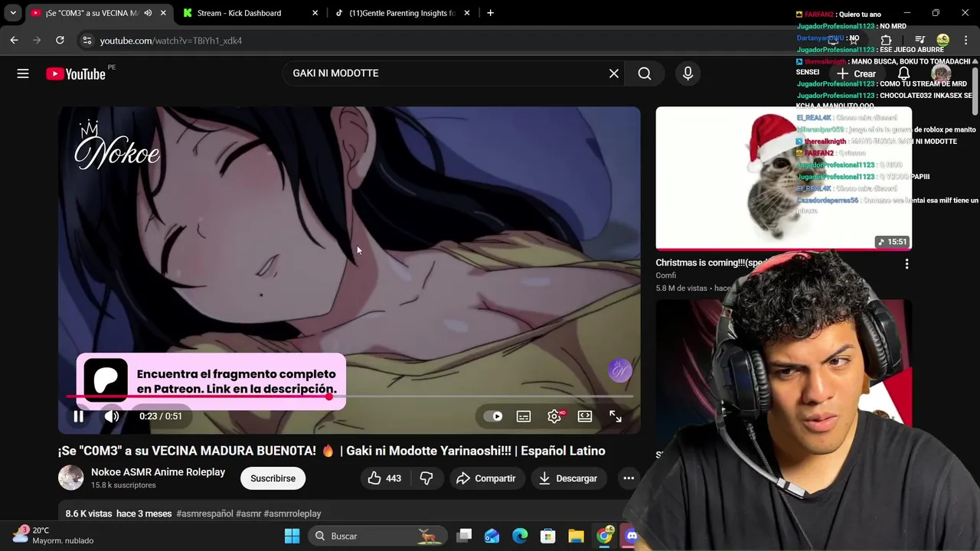Click the Nokoe channel avatar
Screen dimensions: 980x551
(x=71, y=478)
